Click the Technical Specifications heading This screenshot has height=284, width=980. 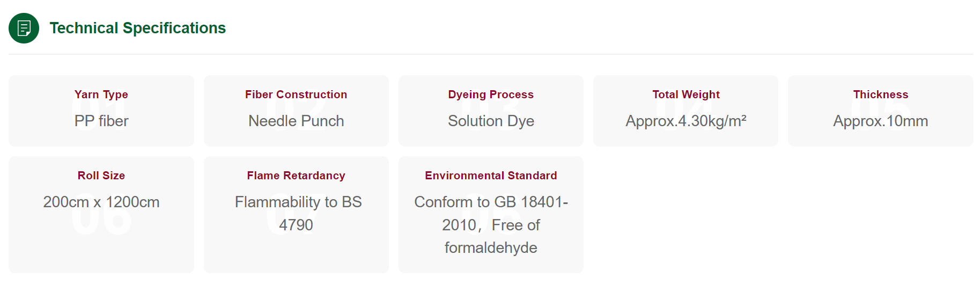[x=138, y=28]
